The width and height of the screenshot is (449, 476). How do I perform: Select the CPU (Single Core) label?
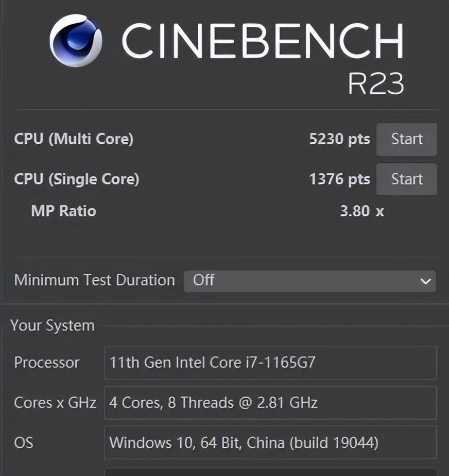pyautogui.click(x=77, y=179)
